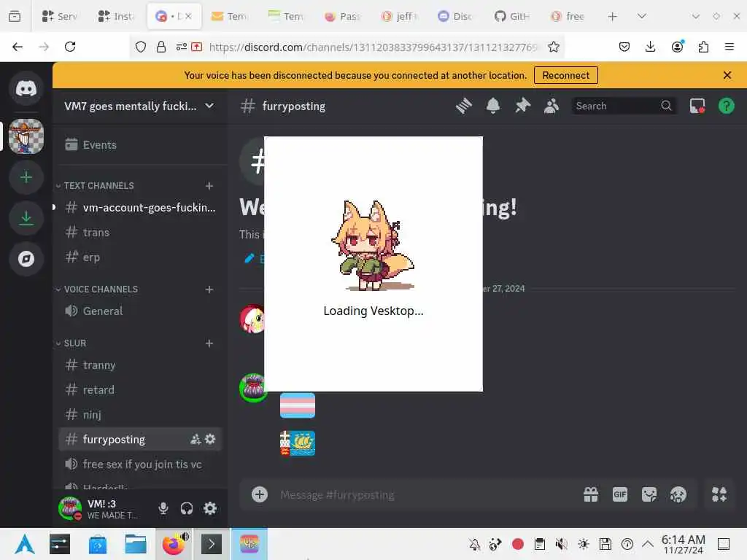Toggle microphone mute in user panel
747x560 pixels.
point(163,508)
